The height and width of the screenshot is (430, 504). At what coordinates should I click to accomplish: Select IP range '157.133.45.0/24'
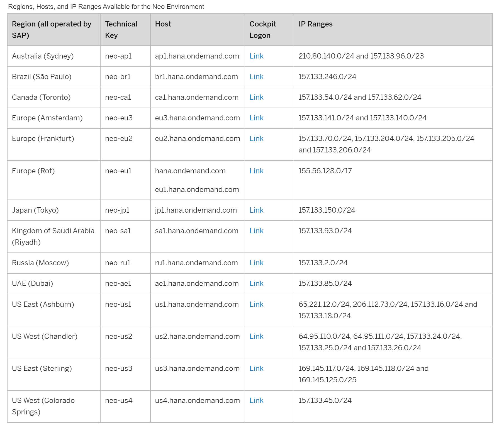click(x=325, y=400)
